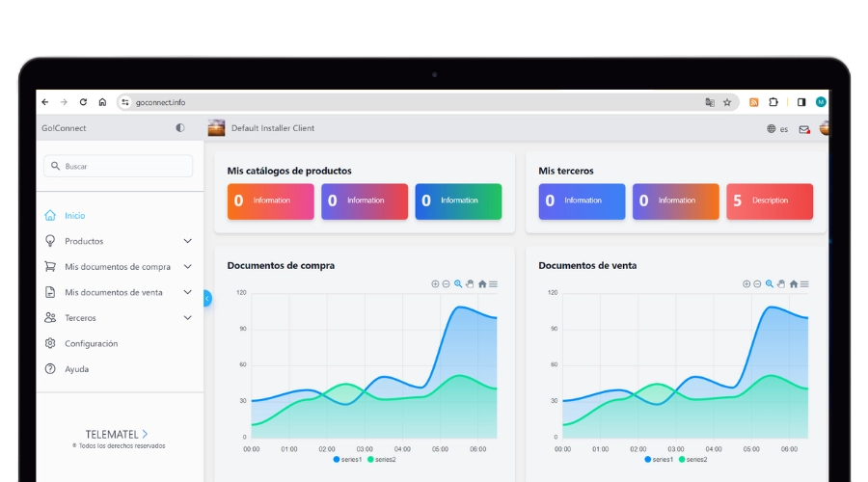Toggle series2 in Documentos de compra legend
Viewport: 868px width, 482px height.
(x=382, y=459)
